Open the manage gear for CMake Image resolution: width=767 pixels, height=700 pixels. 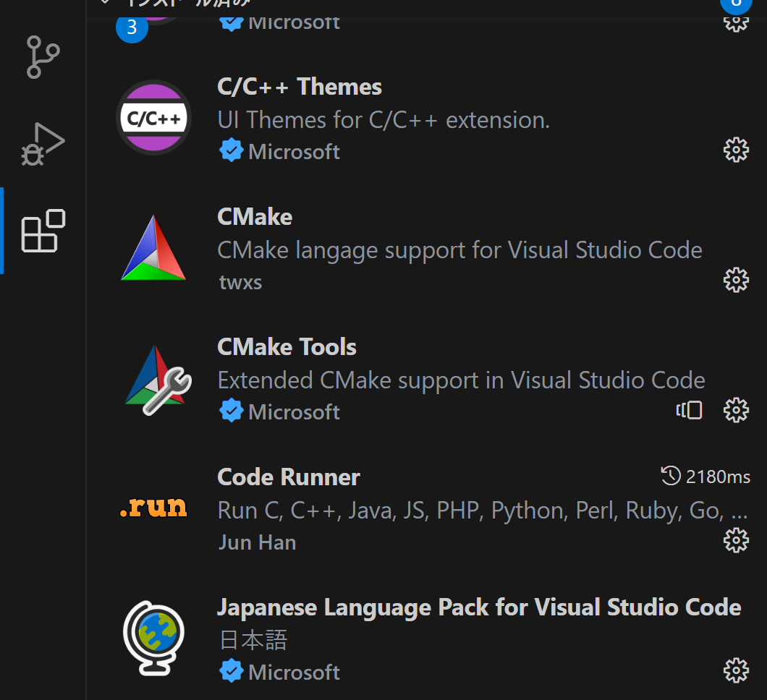click(736, 280)
